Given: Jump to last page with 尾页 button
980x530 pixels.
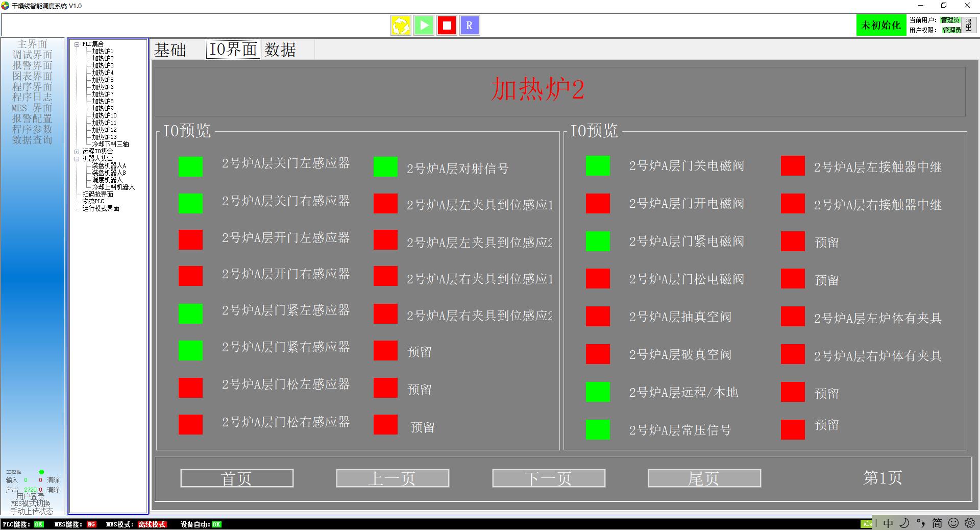Looking at the screenshot, I should coord(704,478).
